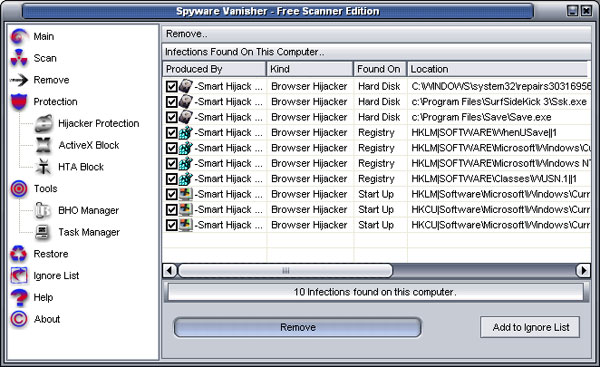Open the Help page label
This screenshot has height=367, width=600.
click(43, 297)
